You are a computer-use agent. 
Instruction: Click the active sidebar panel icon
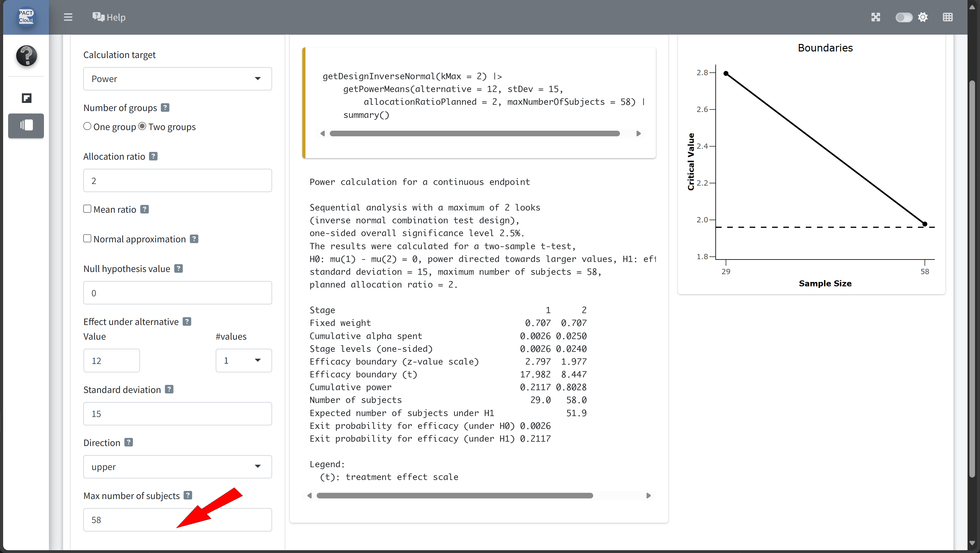coord(26,125)
